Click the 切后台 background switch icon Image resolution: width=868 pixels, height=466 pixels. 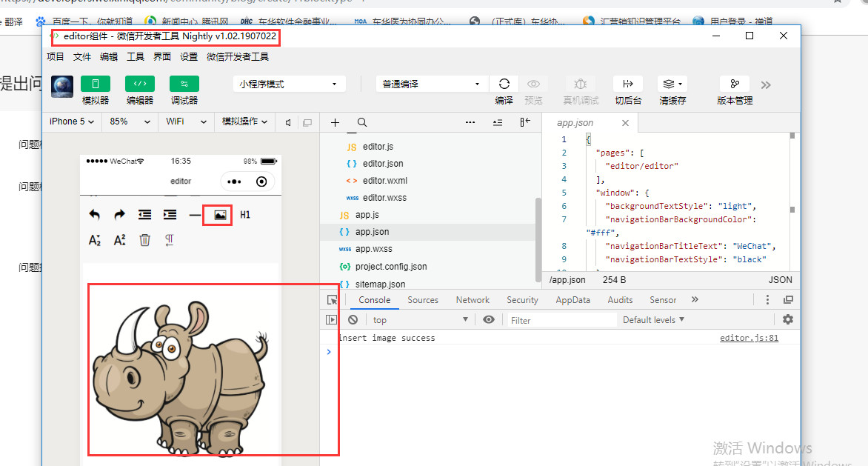628,84
